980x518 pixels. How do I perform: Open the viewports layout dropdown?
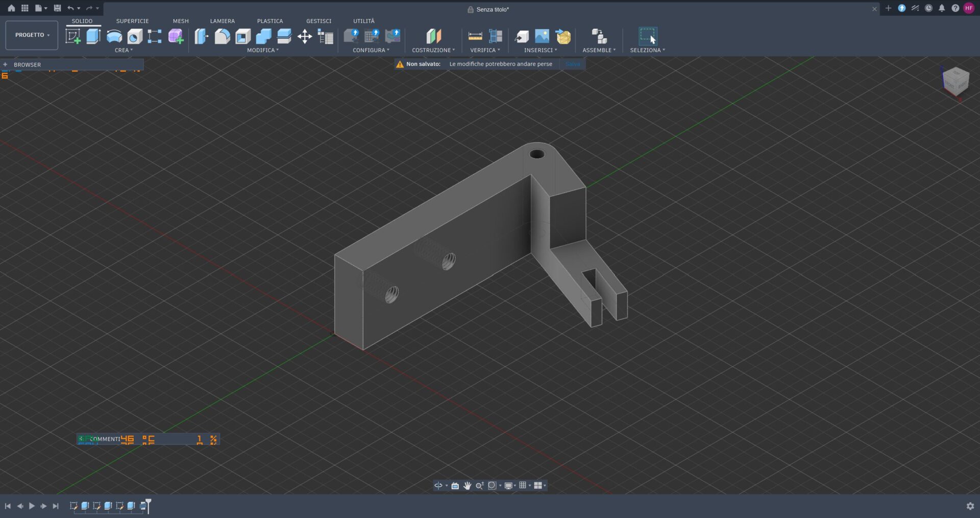540,485
